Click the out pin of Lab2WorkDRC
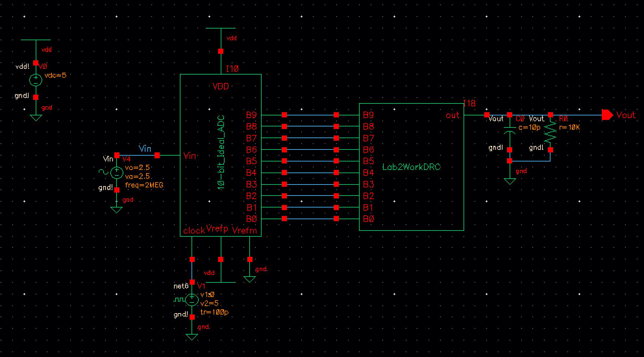 pos(452,115)
